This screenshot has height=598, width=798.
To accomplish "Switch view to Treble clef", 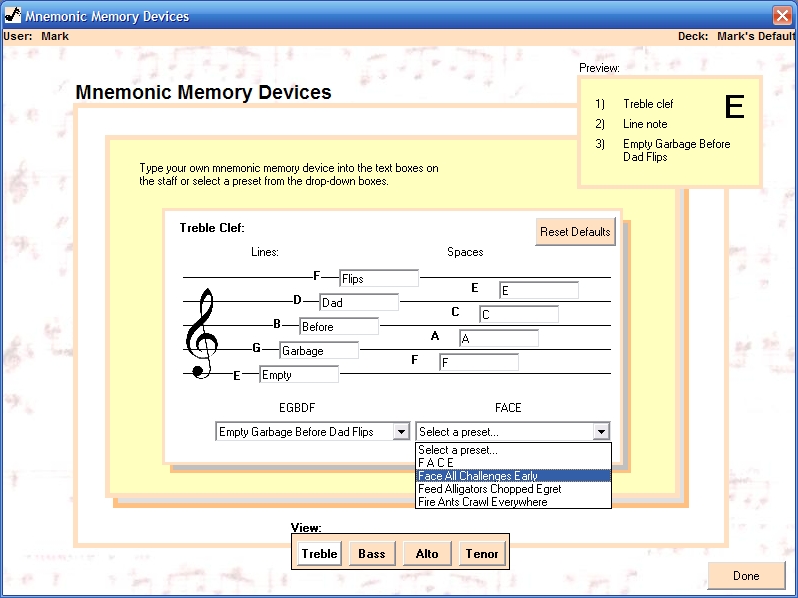I will coord(319,553).
